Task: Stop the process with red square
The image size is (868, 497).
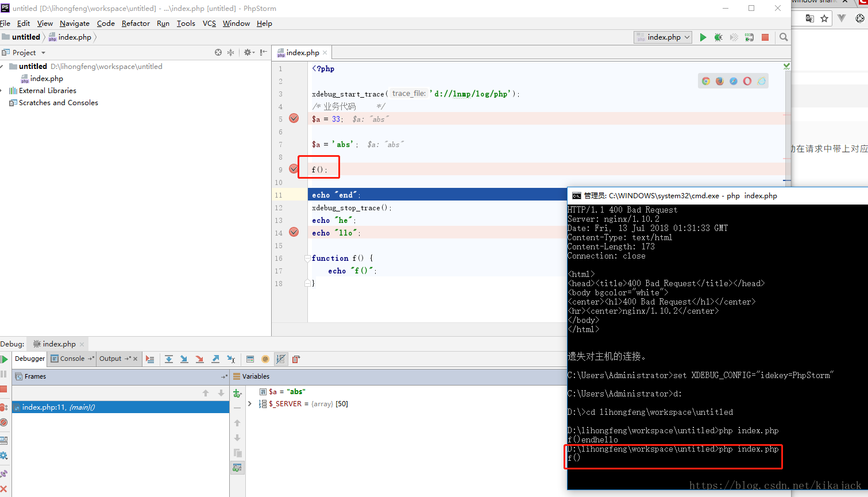Action: coord(765,37)
